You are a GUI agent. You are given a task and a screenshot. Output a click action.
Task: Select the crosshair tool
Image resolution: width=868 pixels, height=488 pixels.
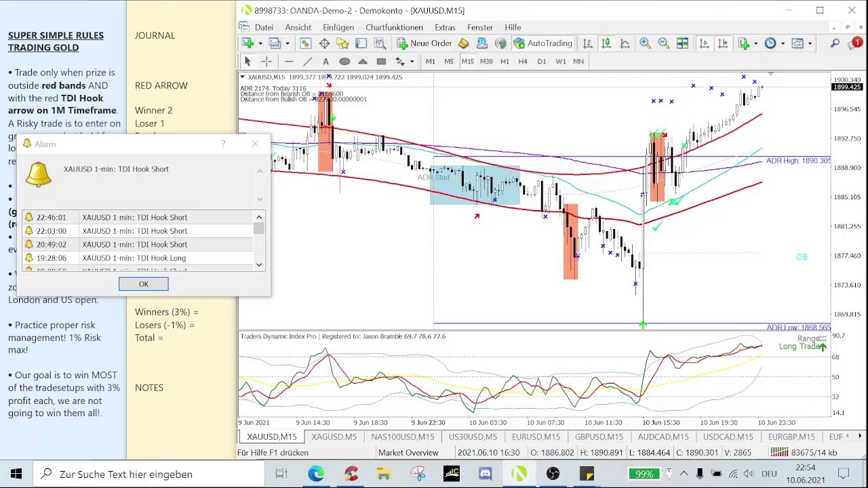[267, 62]
